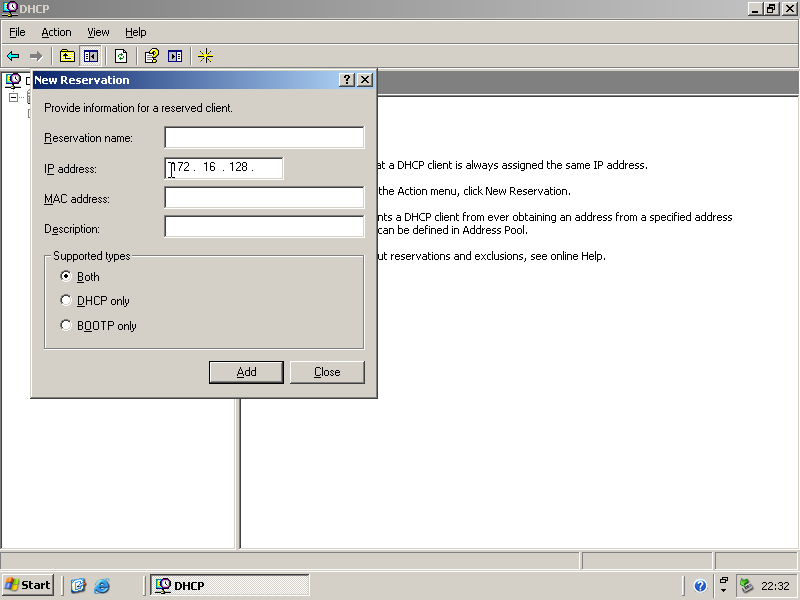
Task: Click the question mark help button in dialog title
Action: click(347, 80)
